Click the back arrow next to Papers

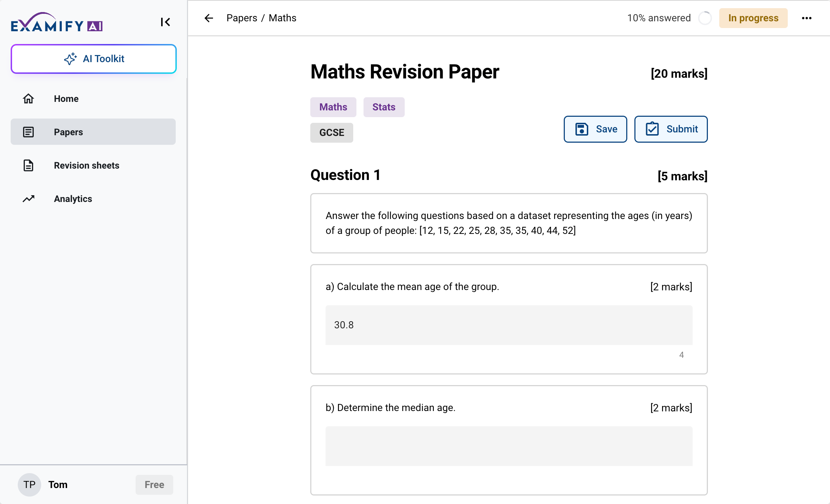tap(209, 18)
